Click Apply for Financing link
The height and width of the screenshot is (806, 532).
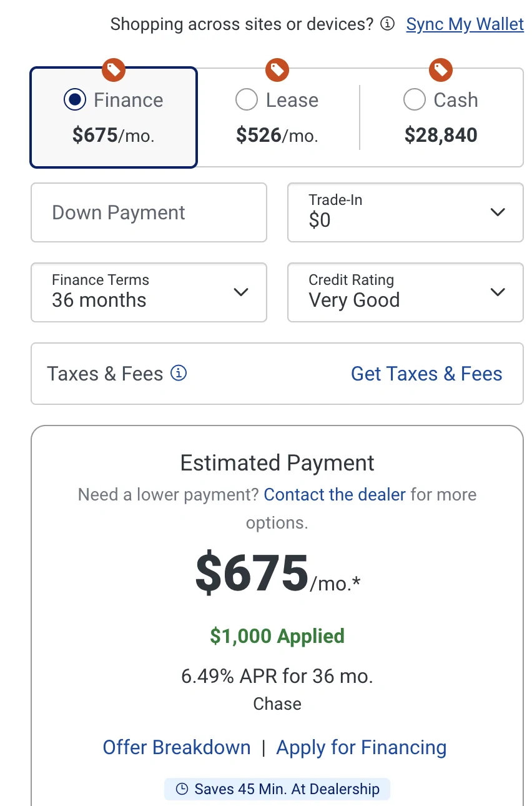coord(361,747)
